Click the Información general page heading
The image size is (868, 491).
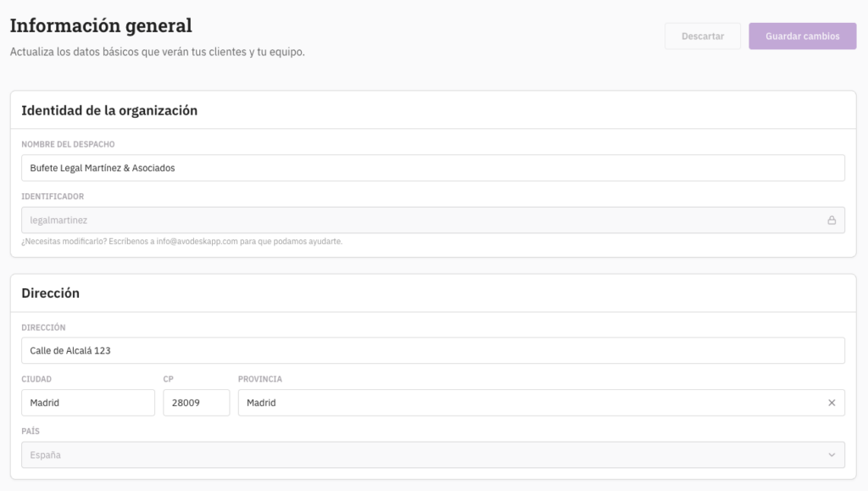point(101,26)
